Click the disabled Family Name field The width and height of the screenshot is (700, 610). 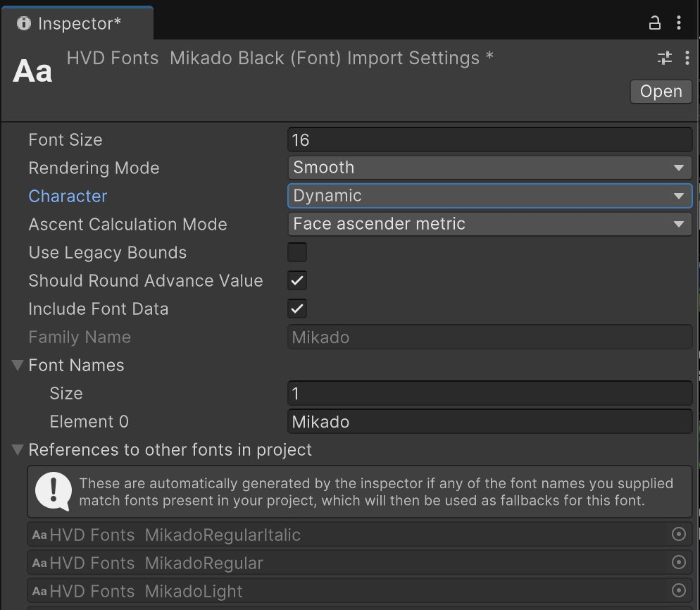[489, 337]
